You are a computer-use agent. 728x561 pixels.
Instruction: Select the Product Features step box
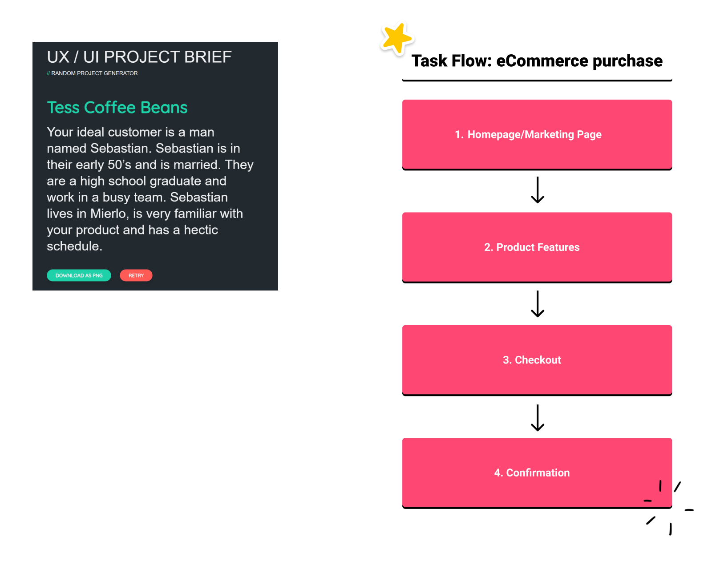[x=537, y=247]
